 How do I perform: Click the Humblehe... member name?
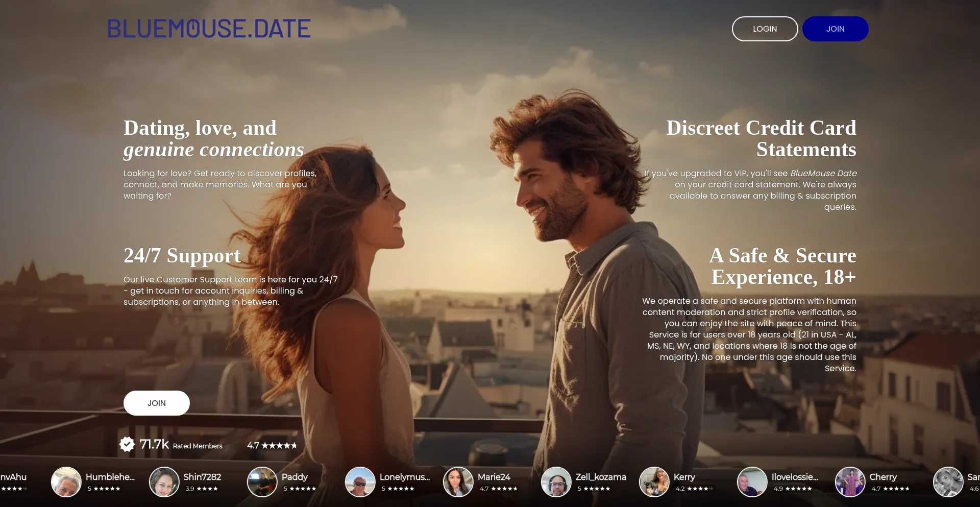pos(110,477)
